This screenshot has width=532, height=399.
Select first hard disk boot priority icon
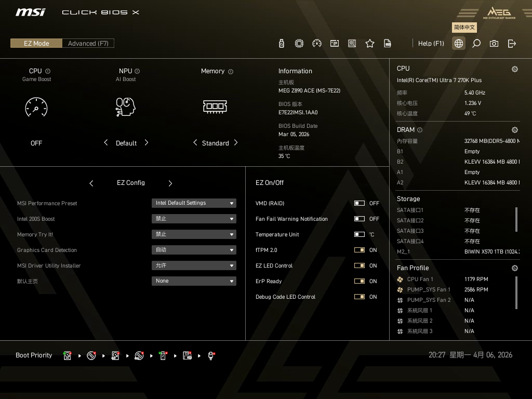(67, 355)
